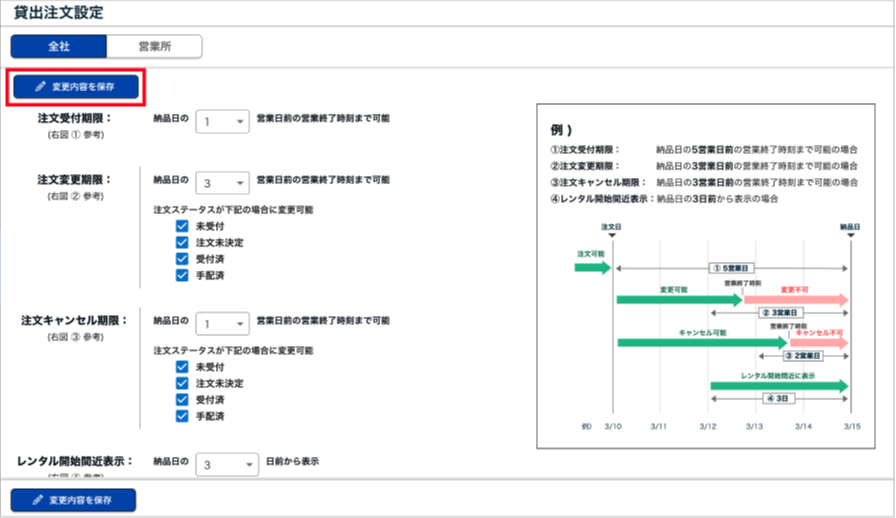
Task: Click the green 注文可能 arrow in diagram
Action: click(592, 268)
